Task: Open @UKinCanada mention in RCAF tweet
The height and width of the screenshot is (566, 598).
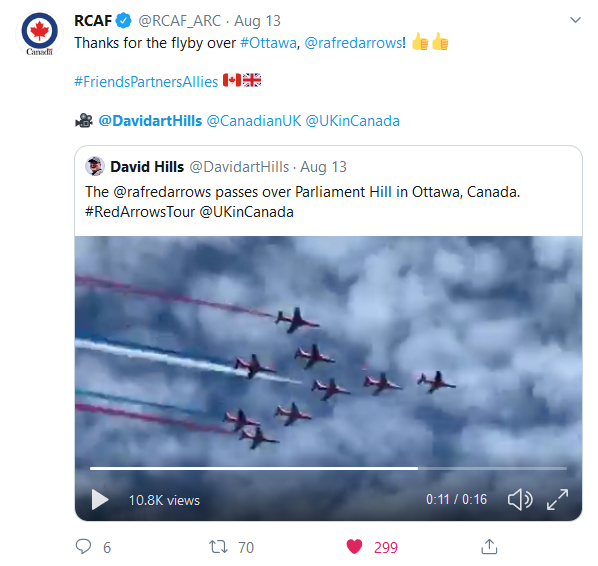Action: click(352, 121)
